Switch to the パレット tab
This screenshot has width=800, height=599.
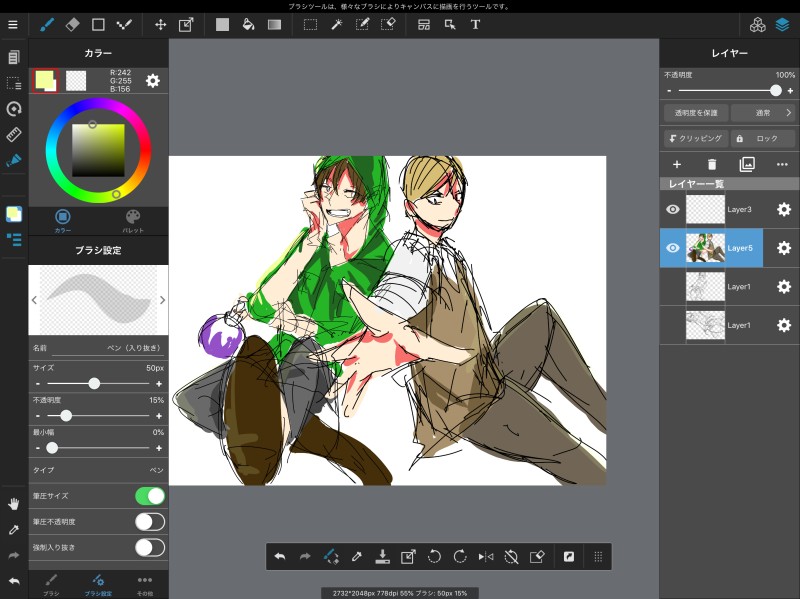(133, 220)
